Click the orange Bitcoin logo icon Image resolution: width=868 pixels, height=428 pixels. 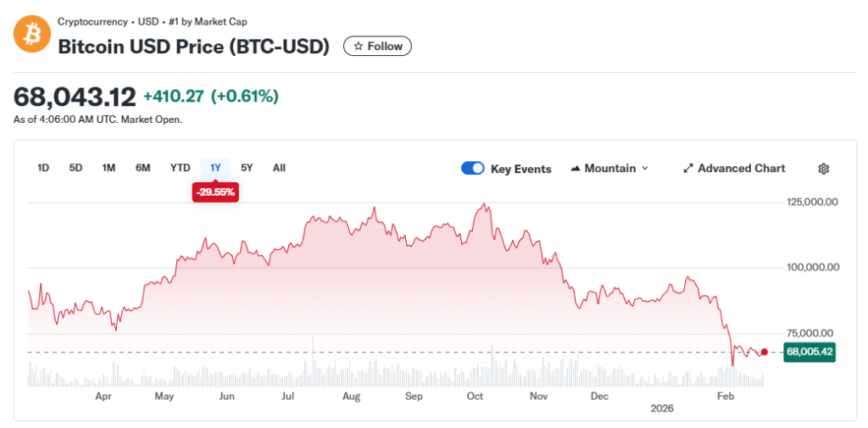click(32, 34)
